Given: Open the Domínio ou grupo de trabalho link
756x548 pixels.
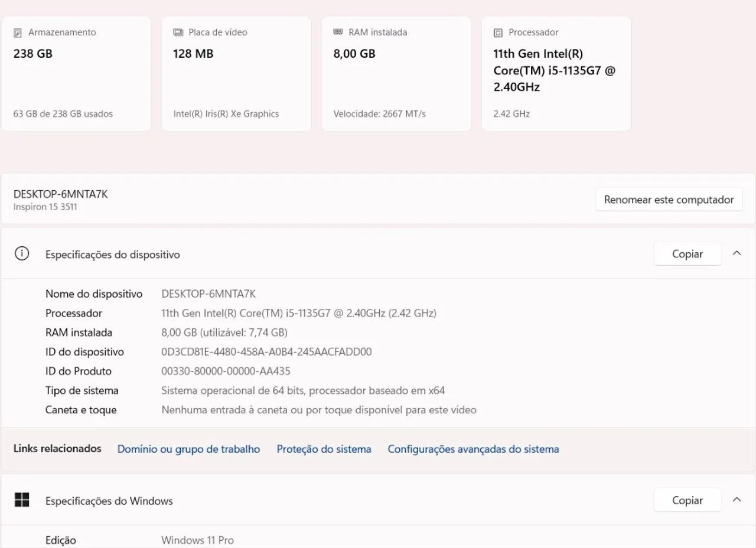Looking at the screenshot, I should (x=188, y=449).
